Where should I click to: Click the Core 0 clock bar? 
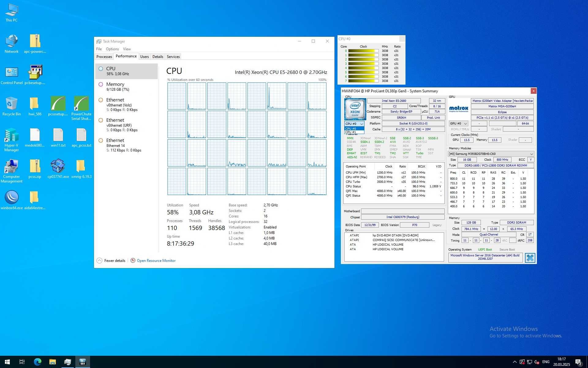363,51
